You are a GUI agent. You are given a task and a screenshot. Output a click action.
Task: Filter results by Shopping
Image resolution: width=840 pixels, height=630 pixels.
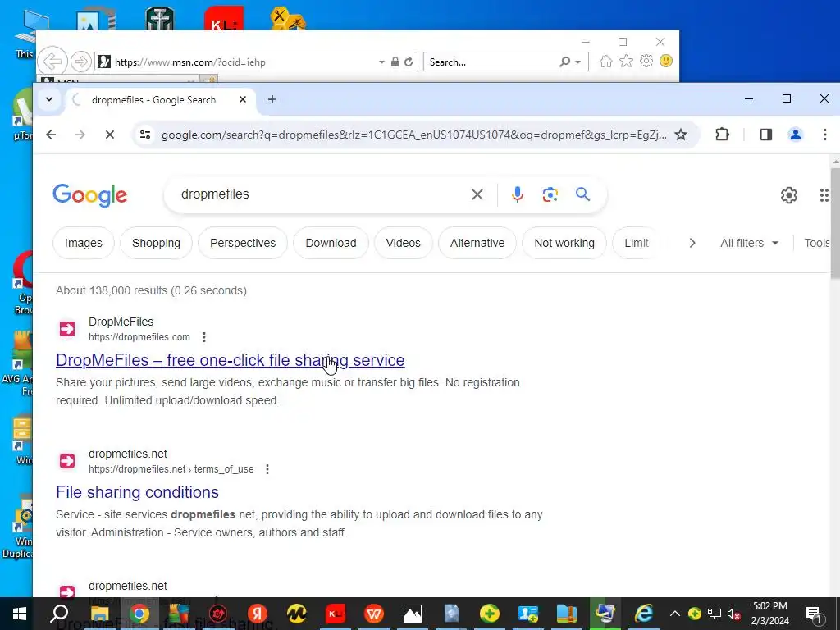point(156,243)
